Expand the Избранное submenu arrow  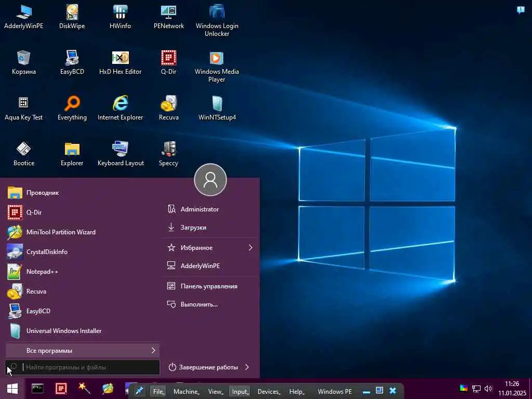pyautogui.click(x=250, y=248)
